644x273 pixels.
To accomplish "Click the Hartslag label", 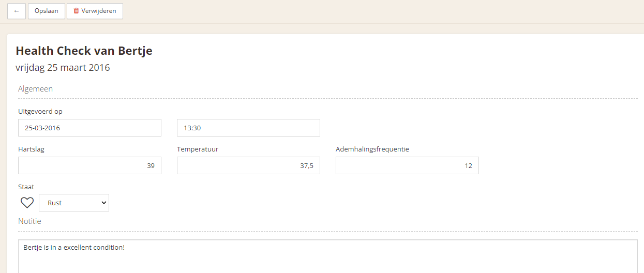I will tap(32, 149).
